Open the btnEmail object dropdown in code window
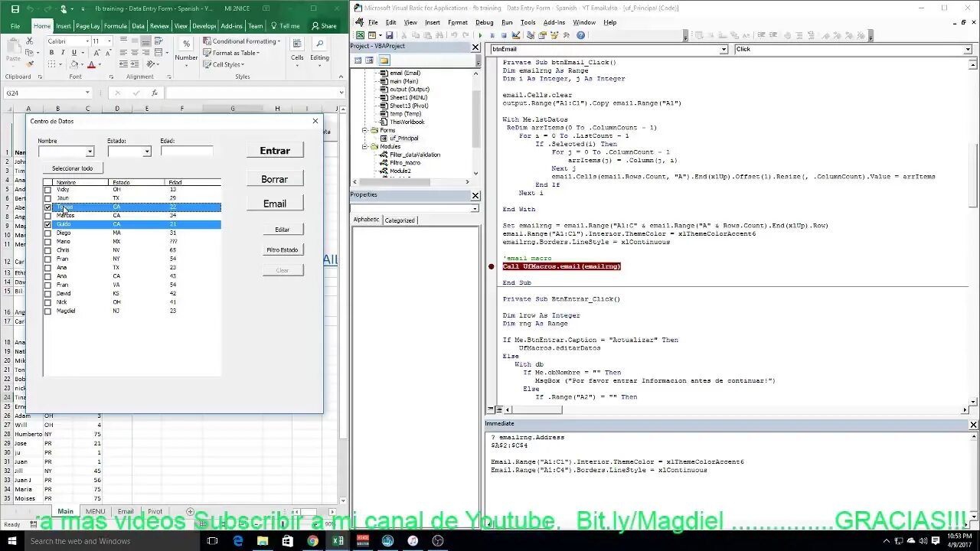Screen dimensions: 980x551 (x=724, y=49)
